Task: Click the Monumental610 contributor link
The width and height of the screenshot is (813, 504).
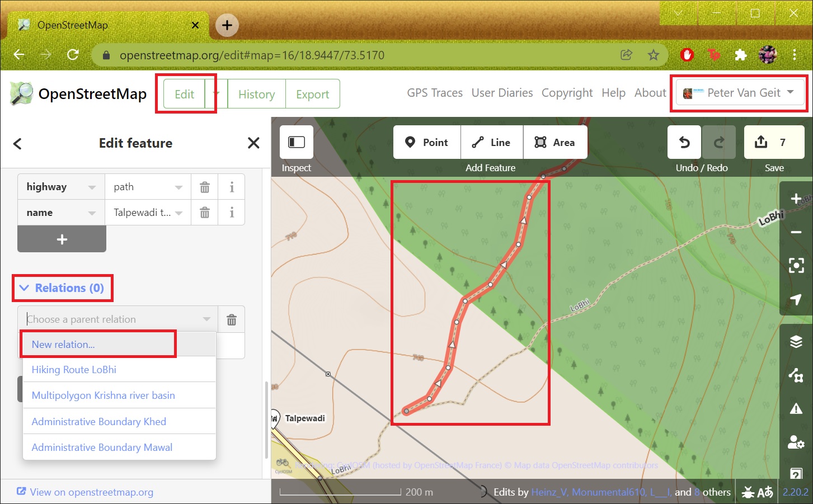Action: [x=608, y=492]
